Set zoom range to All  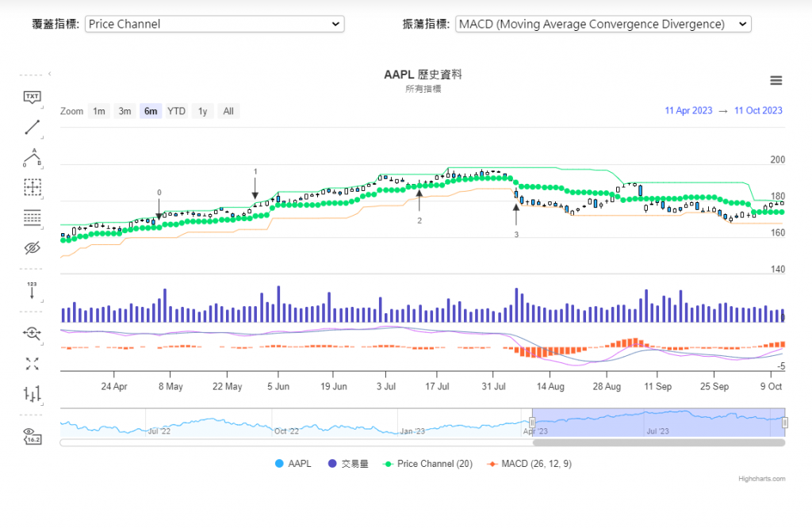[228, 111]
